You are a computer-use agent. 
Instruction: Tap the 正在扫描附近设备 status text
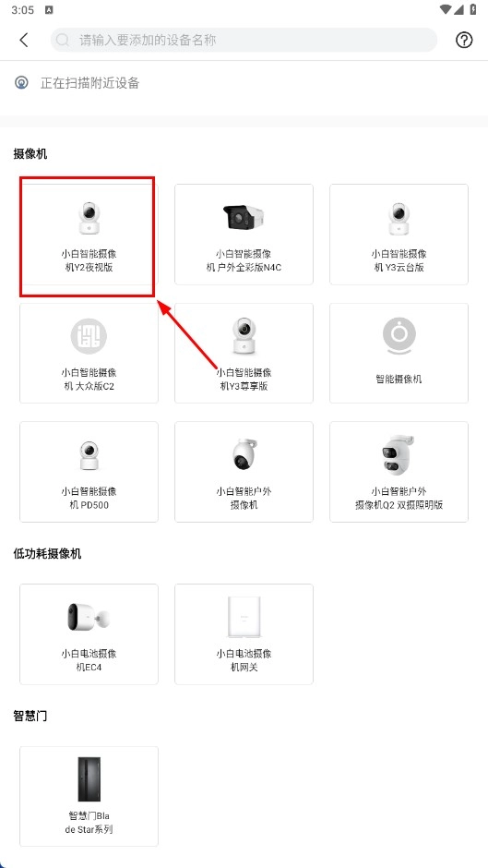tap(89, 83)
